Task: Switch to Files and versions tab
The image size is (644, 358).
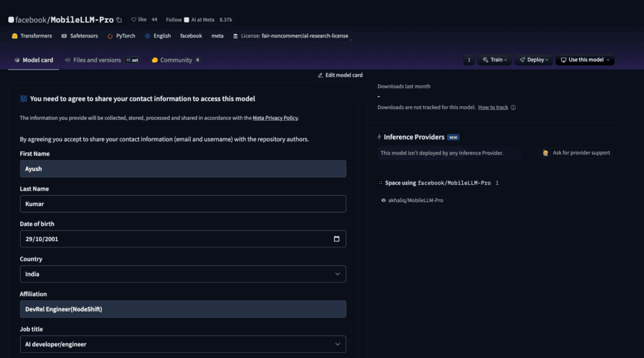Action: [96, 60]
